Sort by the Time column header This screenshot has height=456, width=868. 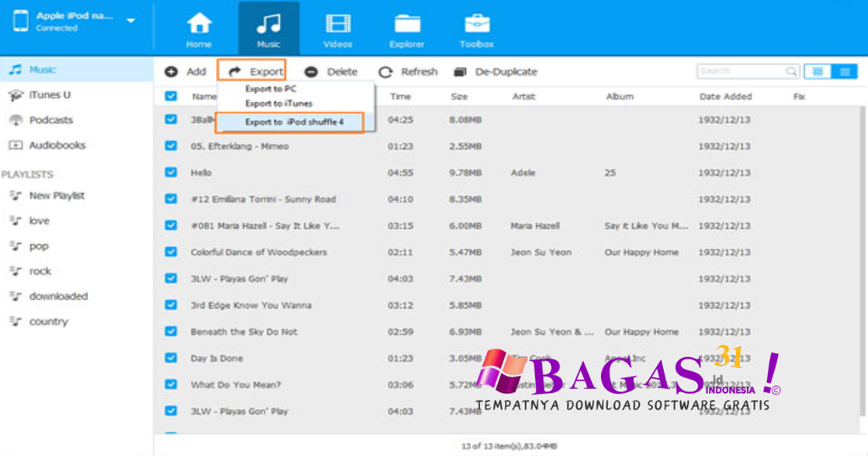coord(400,97)
